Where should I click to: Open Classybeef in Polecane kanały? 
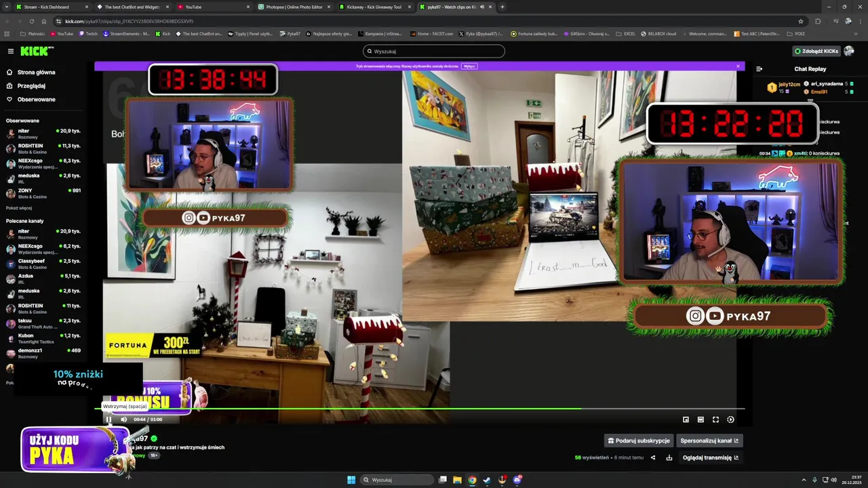point(43,264)
